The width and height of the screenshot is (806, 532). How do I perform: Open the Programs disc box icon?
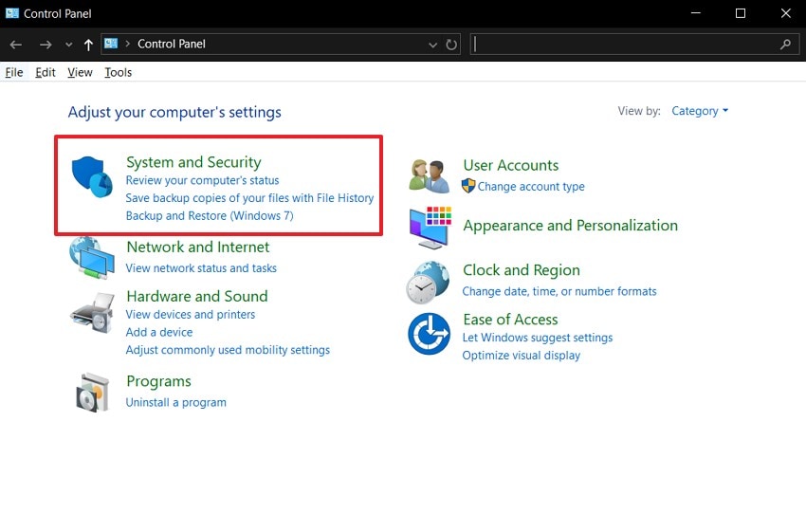click(x=93, y=393)
